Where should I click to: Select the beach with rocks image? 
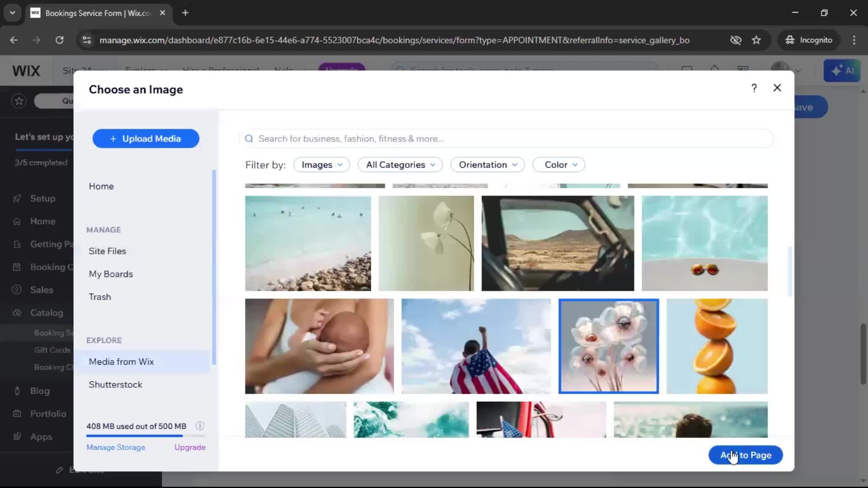(x=308, y=243)
